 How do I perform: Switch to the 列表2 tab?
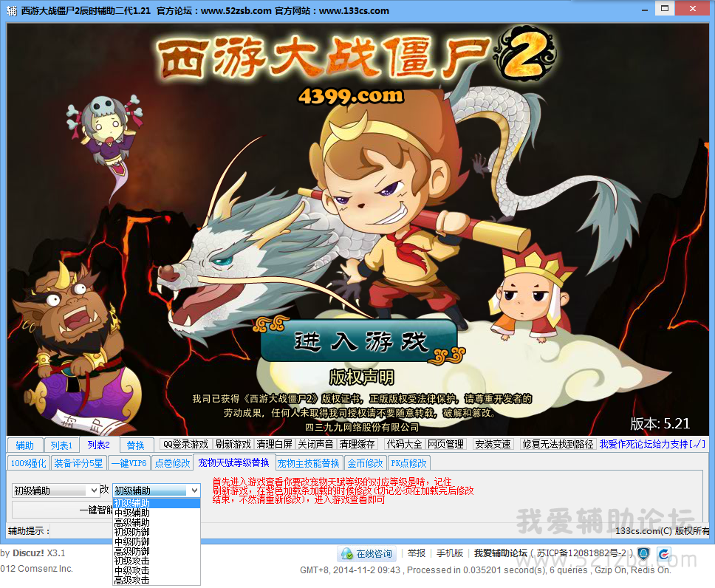click(x=98, y=445)
